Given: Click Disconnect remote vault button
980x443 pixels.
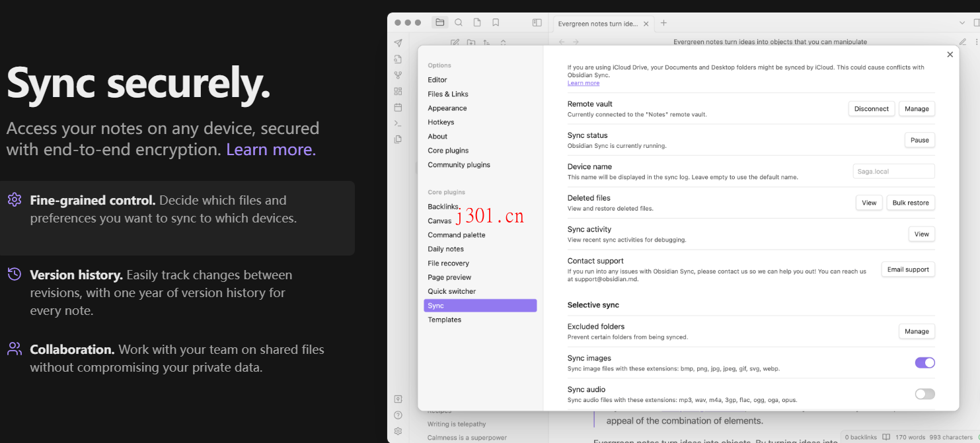Looking at the screenshot, I should (x=872, y=109).
